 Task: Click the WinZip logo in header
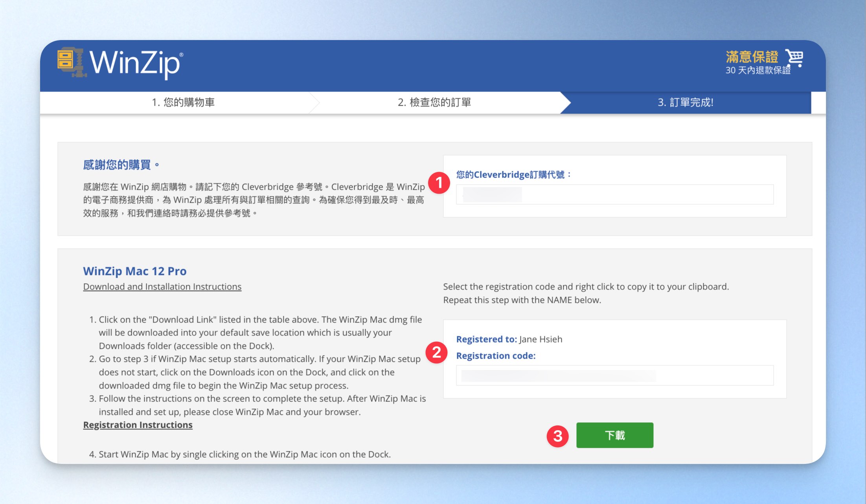(x=120, y=63)
